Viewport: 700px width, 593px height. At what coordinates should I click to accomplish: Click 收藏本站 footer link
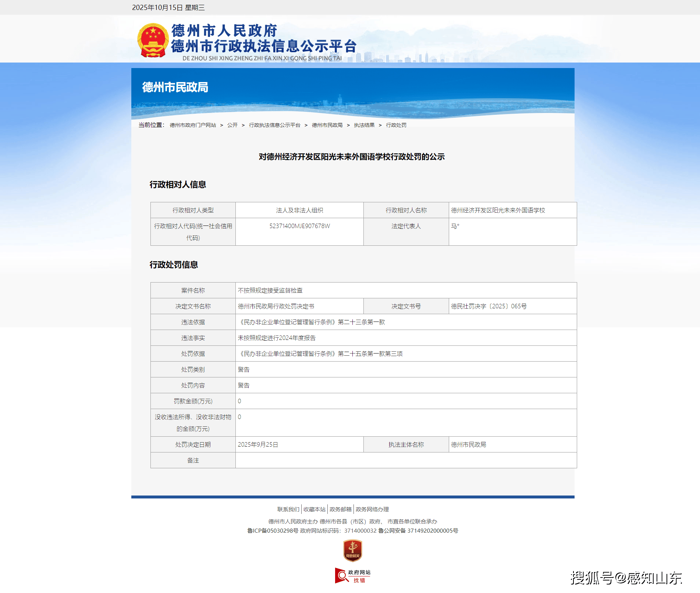315,509
